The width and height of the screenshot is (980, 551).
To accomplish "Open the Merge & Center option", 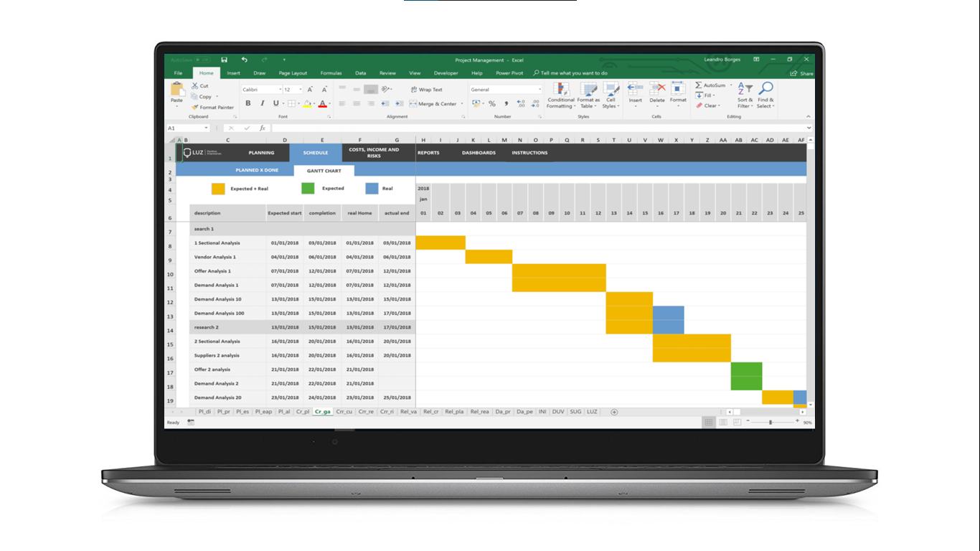I will pos(433,103).
